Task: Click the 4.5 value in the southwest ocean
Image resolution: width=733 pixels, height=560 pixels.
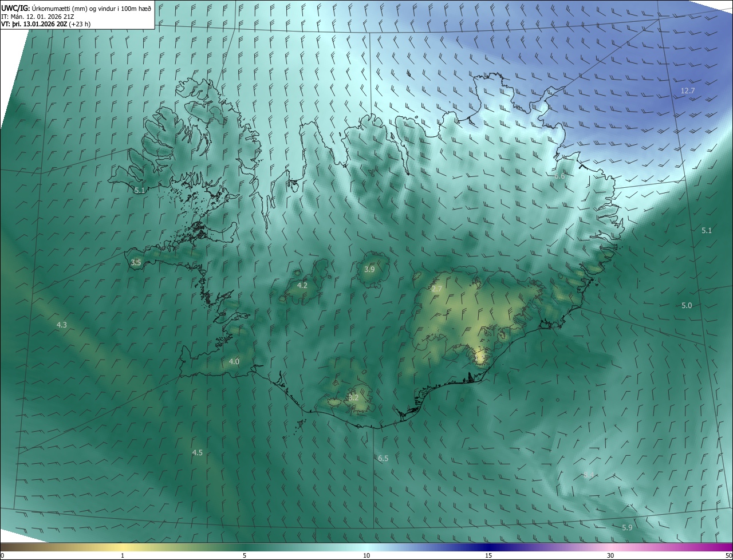Action: (197, 453)
